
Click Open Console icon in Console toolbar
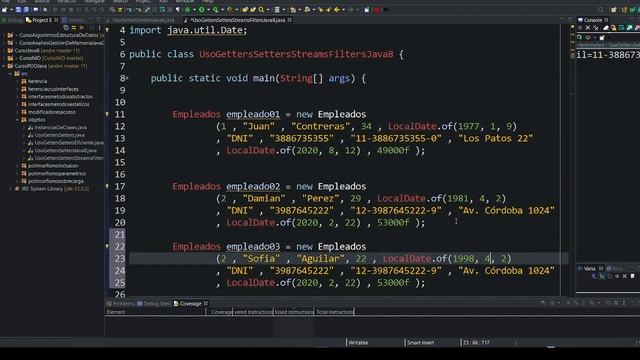(x=602, y=37)
